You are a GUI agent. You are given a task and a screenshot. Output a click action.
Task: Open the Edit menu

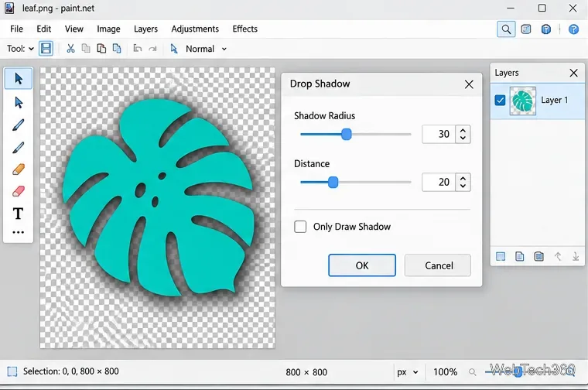click(x=44, y=29)
